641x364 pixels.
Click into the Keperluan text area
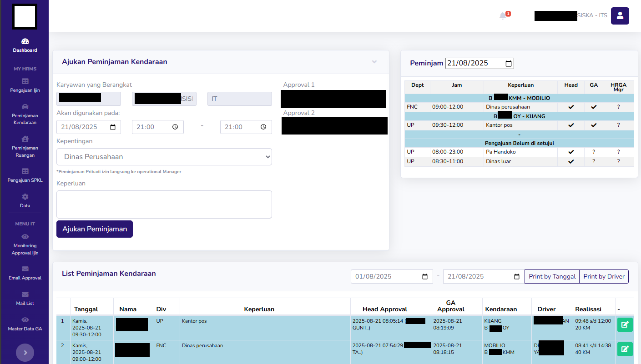click(164, 204)
